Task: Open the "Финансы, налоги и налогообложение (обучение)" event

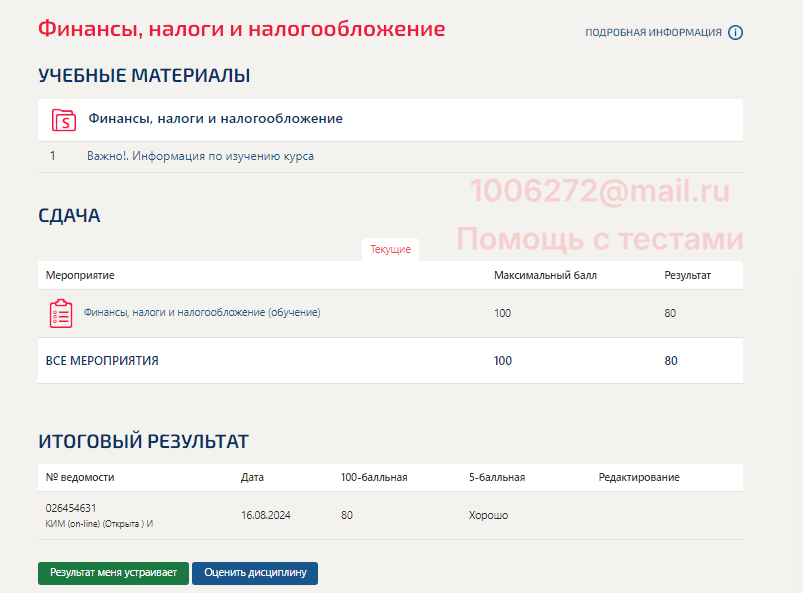Action: 202,313
